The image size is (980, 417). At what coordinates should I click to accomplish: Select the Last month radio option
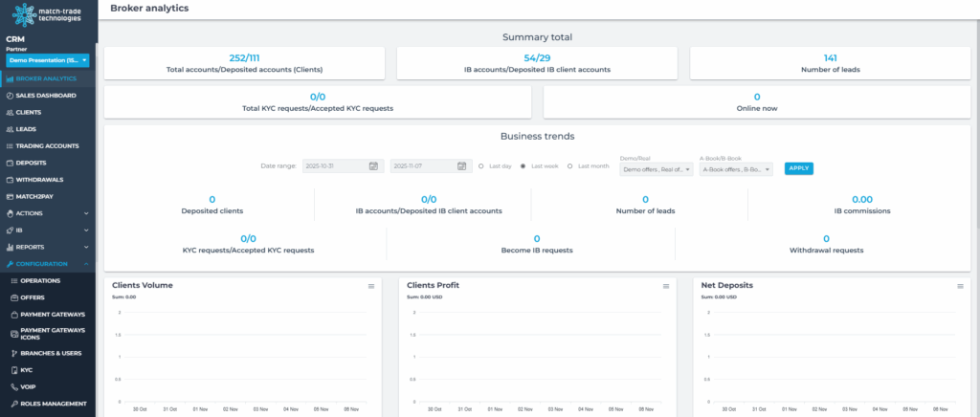(570, 166)
